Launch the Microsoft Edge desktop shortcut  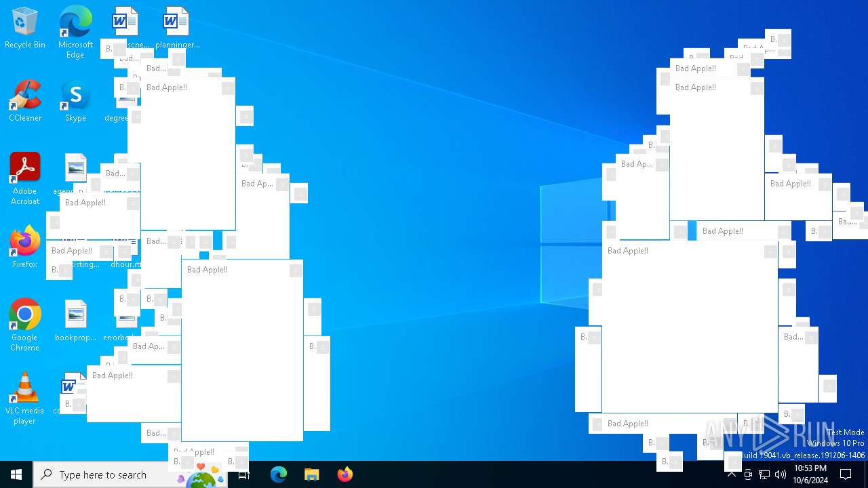75,33
